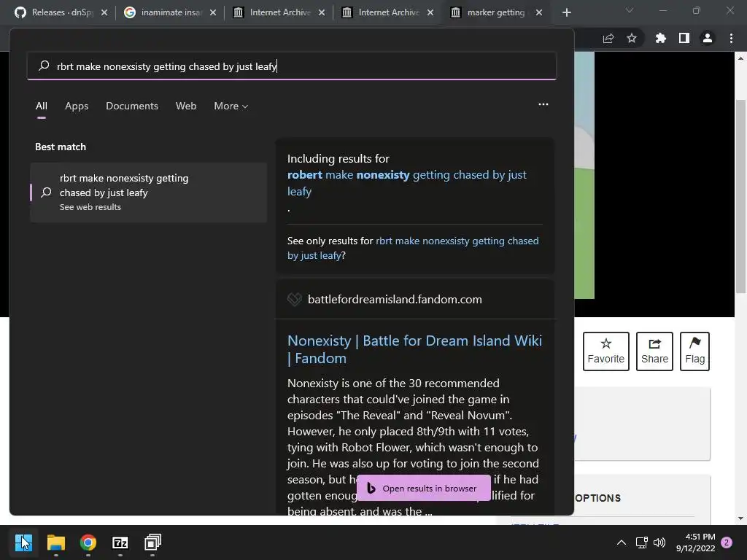Click the scroll up arrow in Chrome
This screenshot has width=747, height=560.
click(740, 58)
